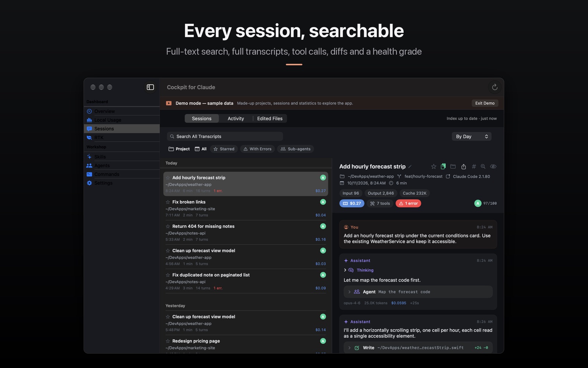Click the magnifier icon in the session header

pos(483,166)
